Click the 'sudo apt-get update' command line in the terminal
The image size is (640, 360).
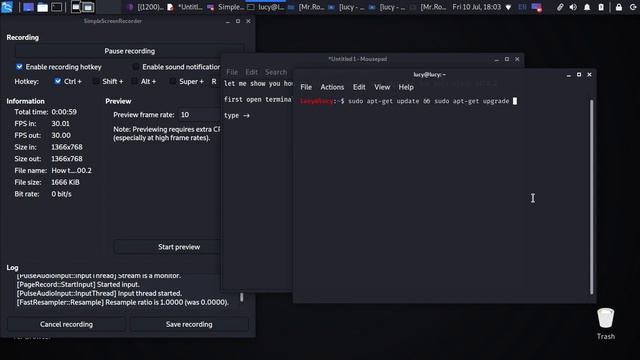(x=408, y=101)
